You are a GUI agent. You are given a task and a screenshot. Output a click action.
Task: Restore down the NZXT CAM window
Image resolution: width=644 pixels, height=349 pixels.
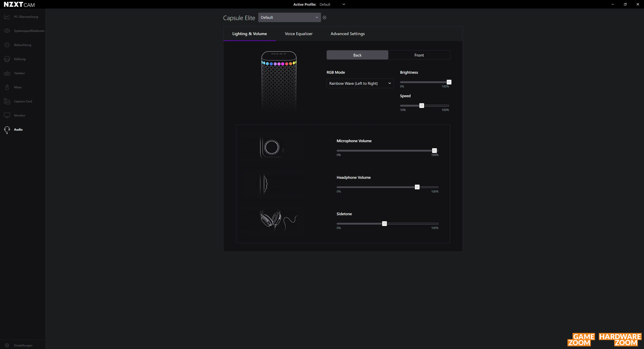click(x=625, y=5)
